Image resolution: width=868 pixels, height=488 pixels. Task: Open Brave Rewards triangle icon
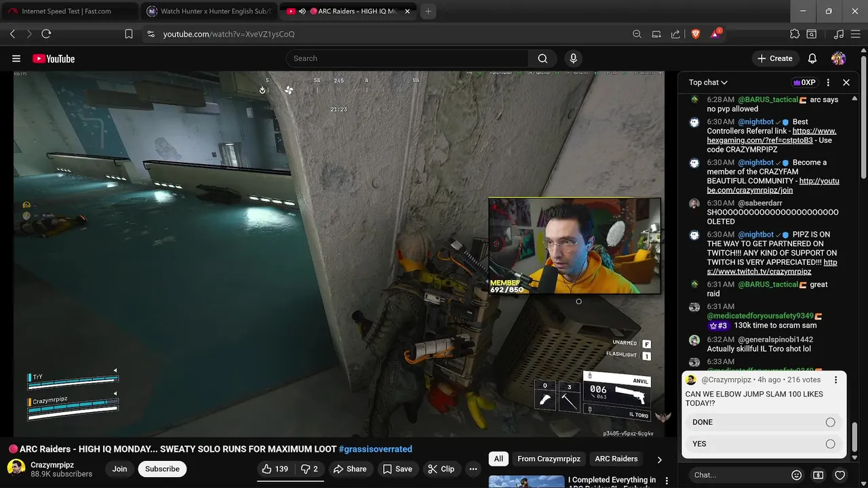715,34
